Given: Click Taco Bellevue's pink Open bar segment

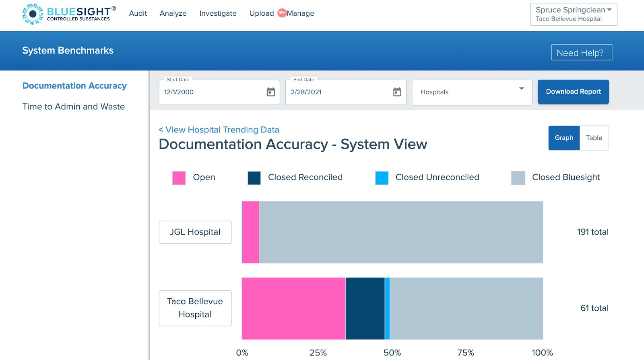Looking at the screenshot, I should [x=293, y=308].
